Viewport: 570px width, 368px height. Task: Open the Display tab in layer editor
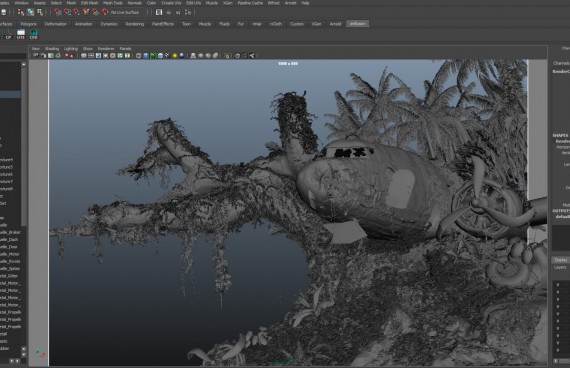point(561,260)
